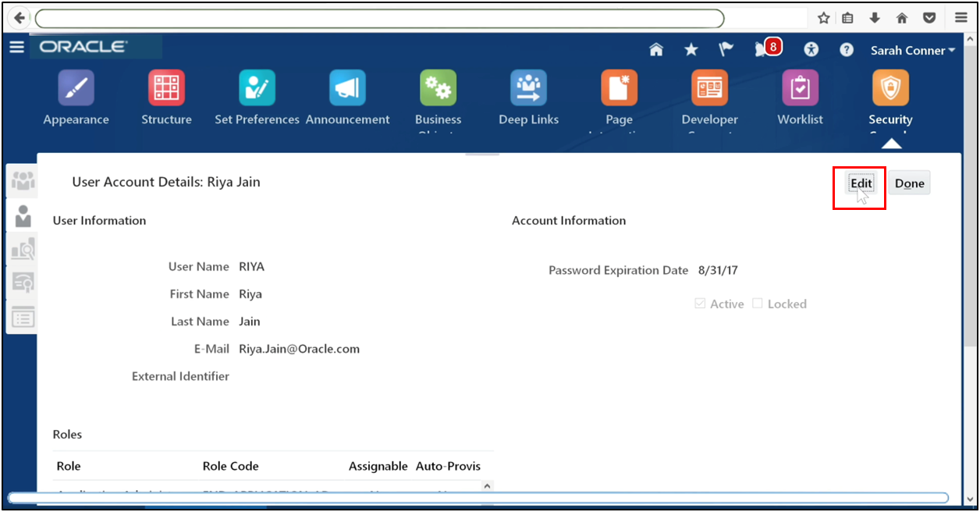Toggle the Locked checkbox
The width and height of the screenshot is (980, 512).
tap(757, 303)
